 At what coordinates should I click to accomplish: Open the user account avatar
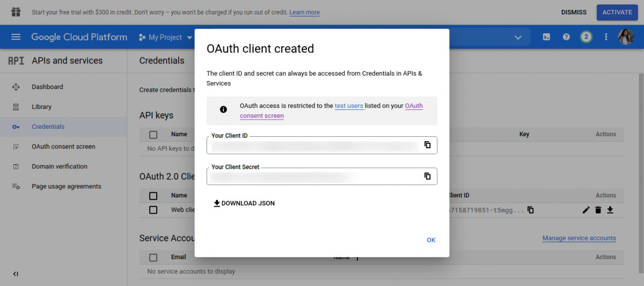coord(626,37)
